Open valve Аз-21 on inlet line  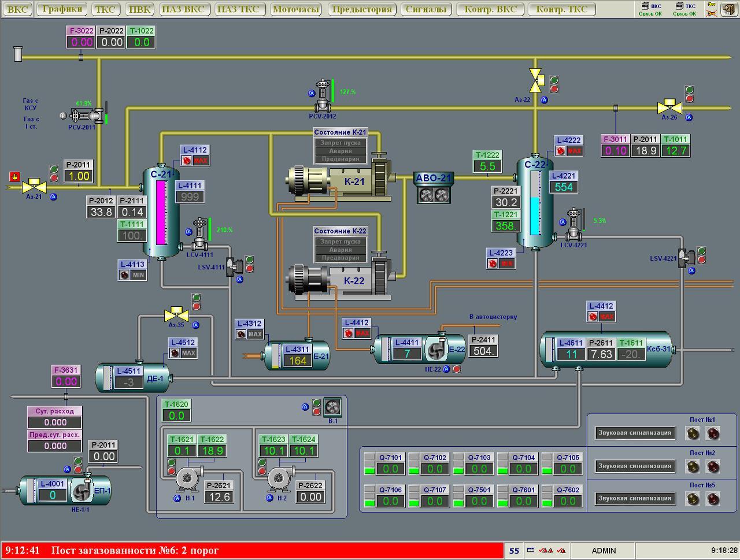(34, 186)
